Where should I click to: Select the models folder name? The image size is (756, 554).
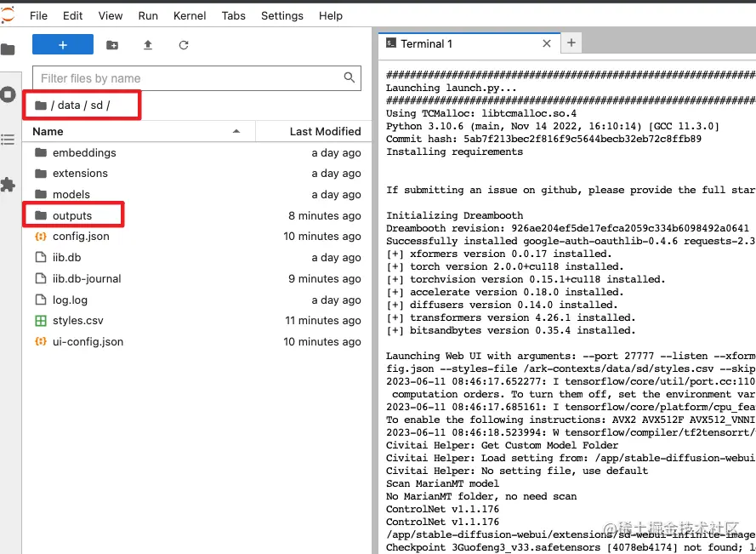[71, 194]
